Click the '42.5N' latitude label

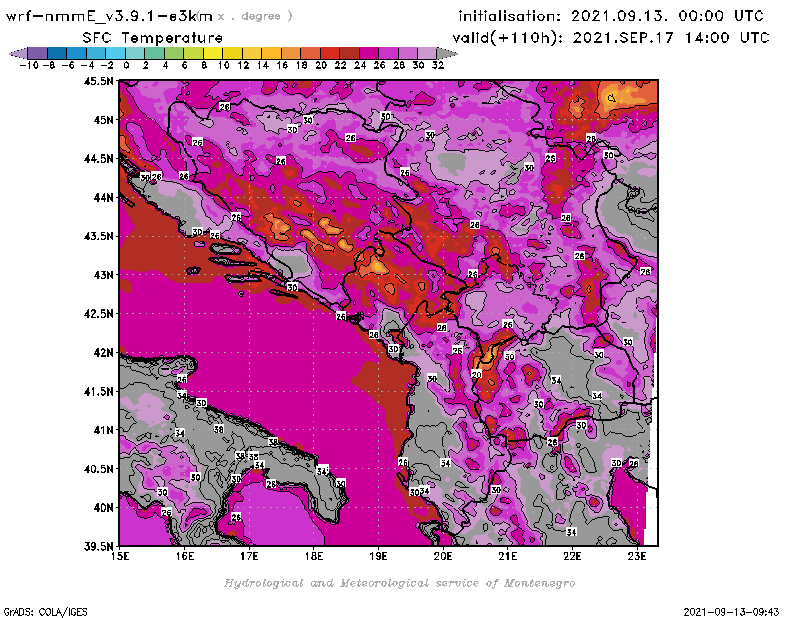click(98, 314)
